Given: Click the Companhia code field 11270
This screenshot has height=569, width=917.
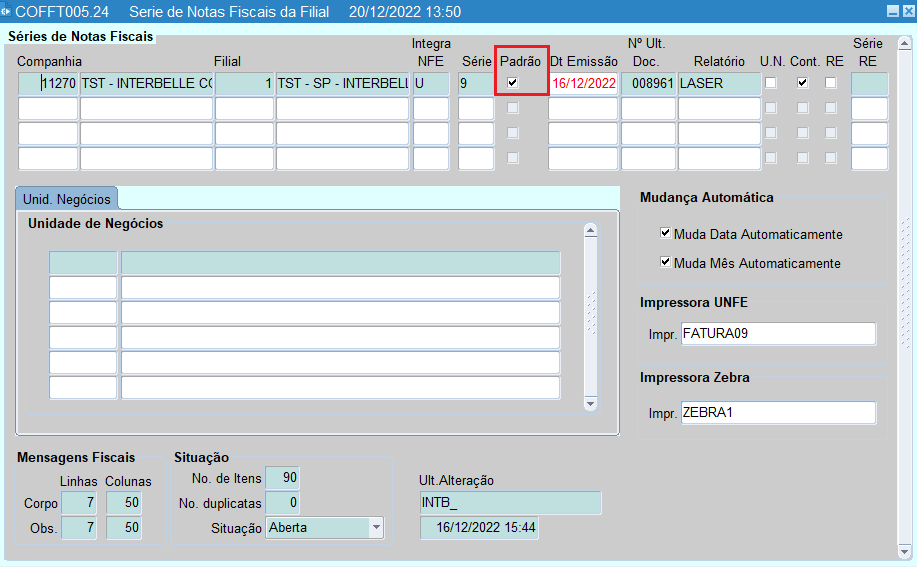Looking at the screenshot, I should click(48, 84).
